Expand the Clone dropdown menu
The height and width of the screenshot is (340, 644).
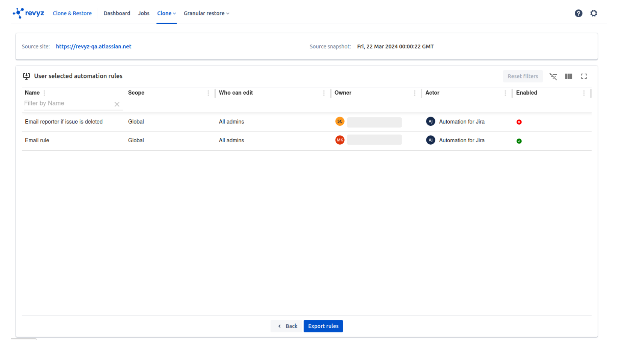(167, 13)
